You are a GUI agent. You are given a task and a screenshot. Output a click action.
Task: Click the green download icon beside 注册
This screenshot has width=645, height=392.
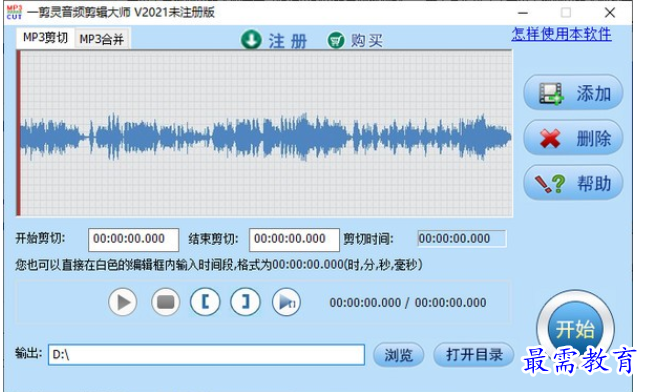251,40
